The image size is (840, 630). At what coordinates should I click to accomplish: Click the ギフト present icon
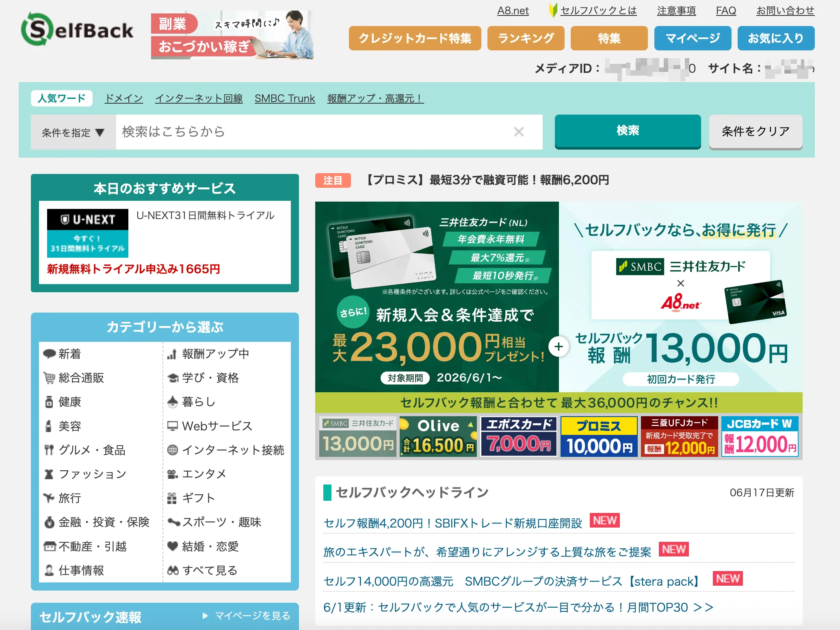[172, 498]
